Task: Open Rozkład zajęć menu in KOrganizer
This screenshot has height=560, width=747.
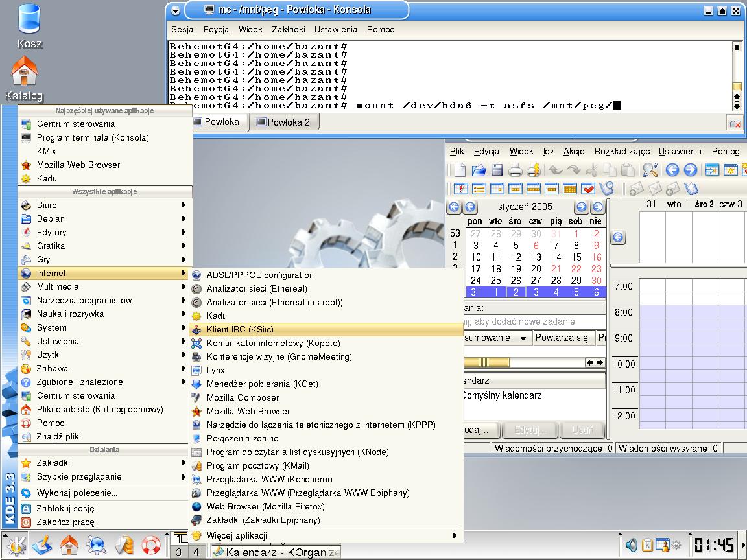Action: [622, 152]
